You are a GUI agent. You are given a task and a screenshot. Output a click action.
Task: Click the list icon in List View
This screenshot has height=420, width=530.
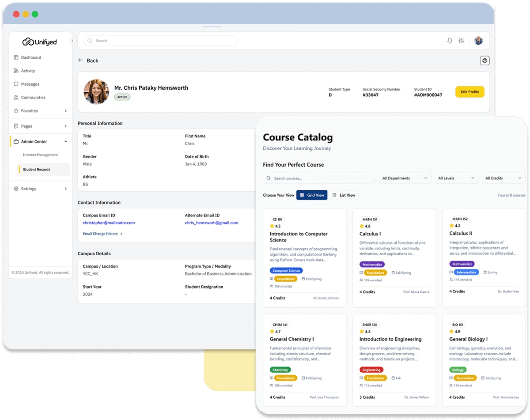[334, 195]
